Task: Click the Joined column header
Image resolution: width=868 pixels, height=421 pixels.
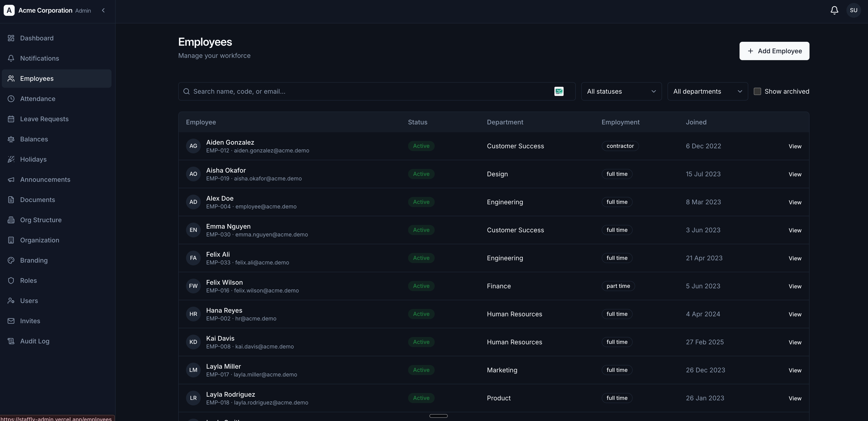Action: pyautogui.click(x=696, y=122)
